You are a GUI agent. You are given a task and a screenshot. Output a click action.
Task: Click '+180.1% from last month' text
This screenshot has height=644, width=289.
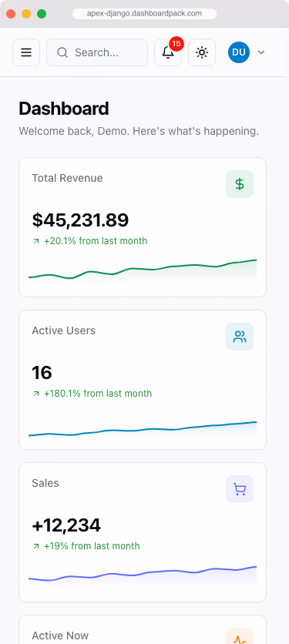(98, 394)
